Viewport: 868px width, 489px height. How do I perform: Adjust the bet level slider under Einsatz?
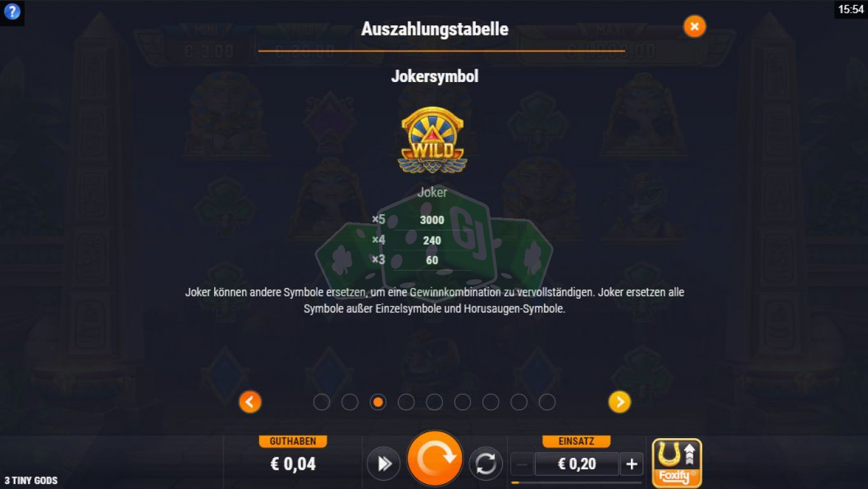click(577, 483)
